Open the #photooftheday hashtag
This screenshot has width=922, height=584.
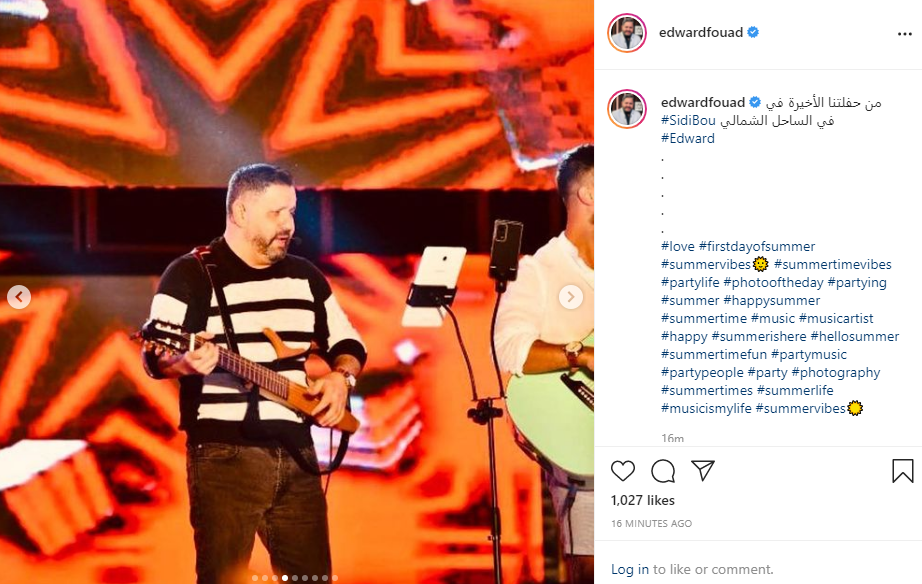[773, 282]
